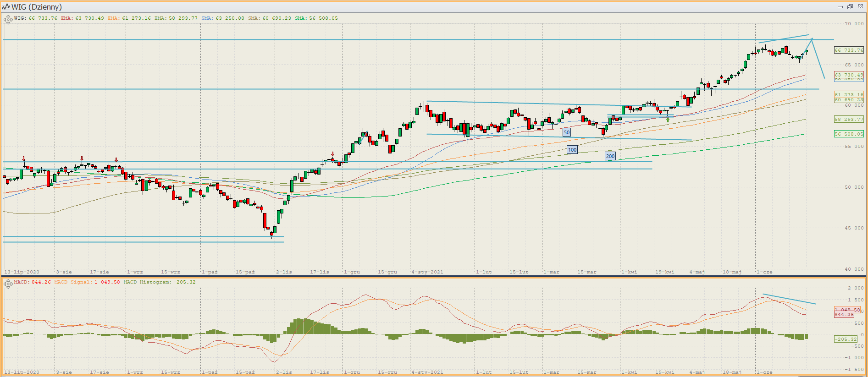Select the "200" moving average label box

[x=610, y=156]
